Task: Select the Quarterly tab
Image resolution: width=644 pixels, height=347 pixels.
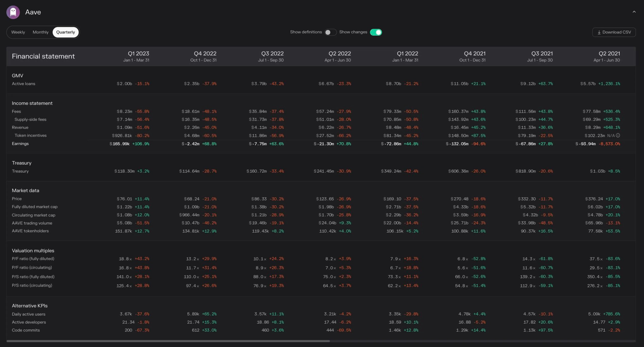Action: pos(66,32)
